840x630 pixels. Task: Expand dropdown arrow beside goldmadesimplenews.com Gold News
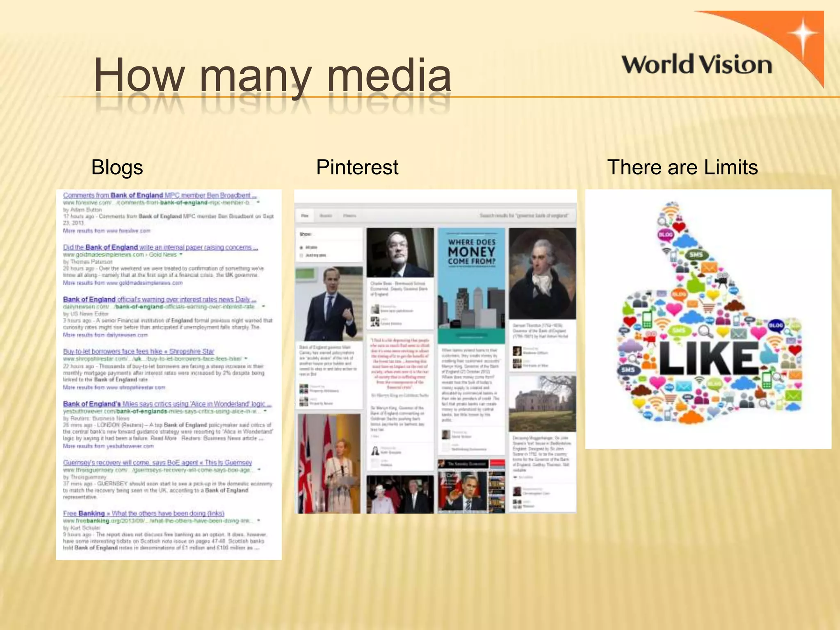[x=181, y=254]
